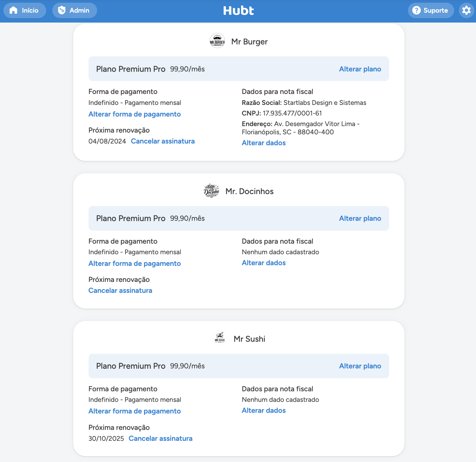
Task: Click the Mr Burger logo
Action: click(217, 41)
